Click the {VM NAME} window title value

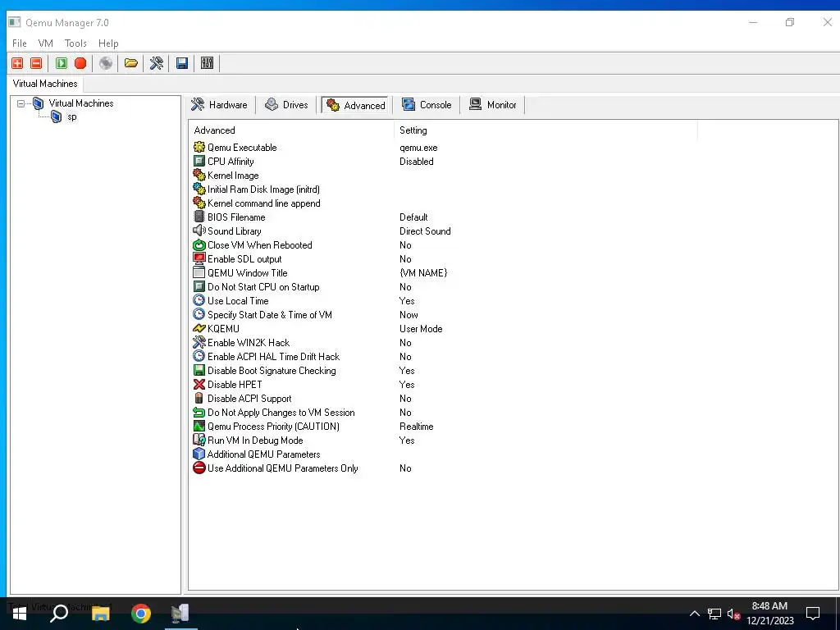click(x=423, y=272)
